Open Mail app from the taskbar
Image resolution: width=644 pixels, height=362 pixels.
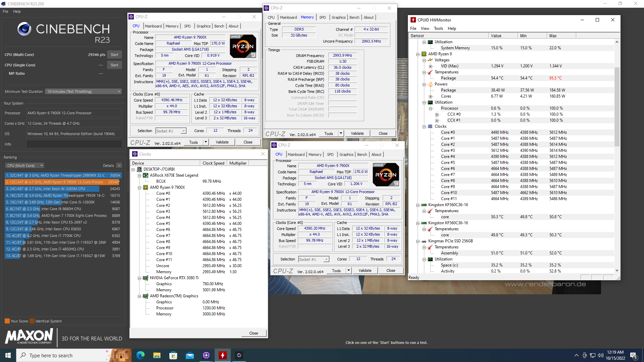[x=190, y=355]
